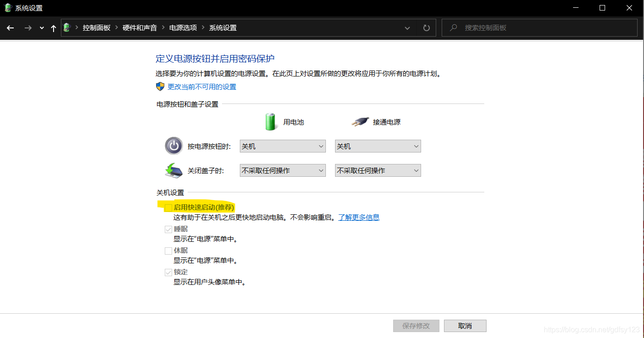The height and width of the screenshot is (338, 644).
Task: Open 了解更多信息 link
Action: (x=359, y=217)
